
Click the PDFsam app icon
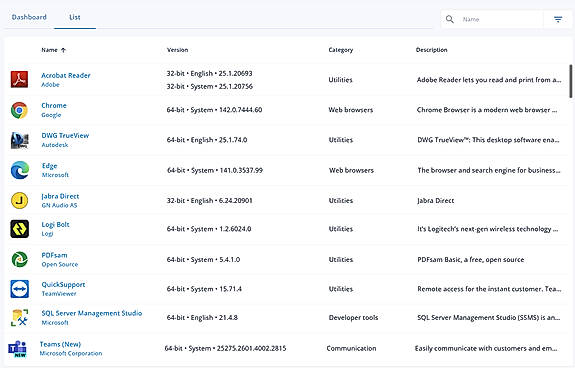[19, 260]
